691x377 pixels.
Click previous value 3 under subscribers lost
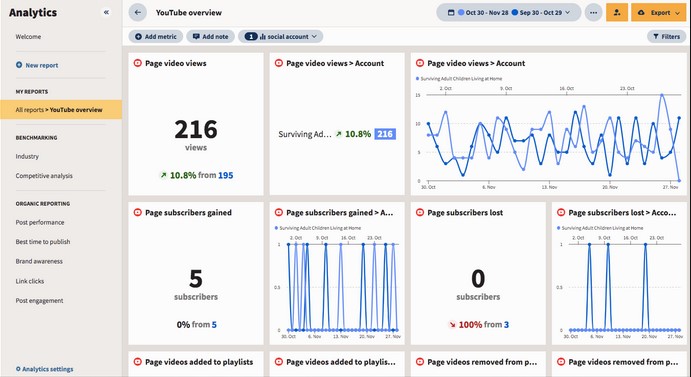click(x=506, y=325)
